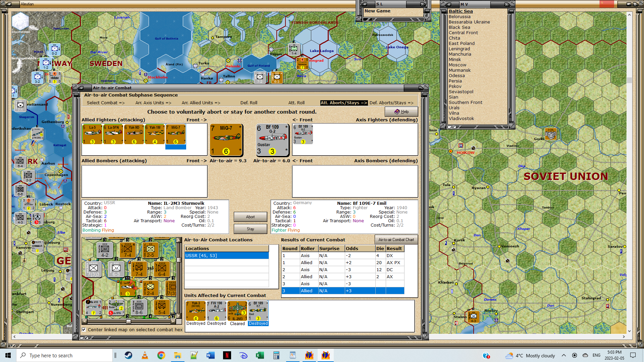Select the La-5FN fighter counter
The width and height of the screenshot is (644, 362).
(113, 134)
